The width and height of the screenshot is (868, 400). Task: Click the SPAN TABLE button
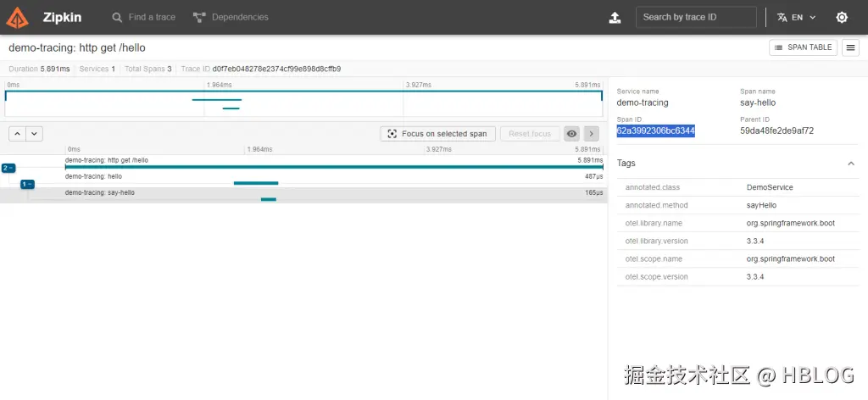[x=802, y=47]
